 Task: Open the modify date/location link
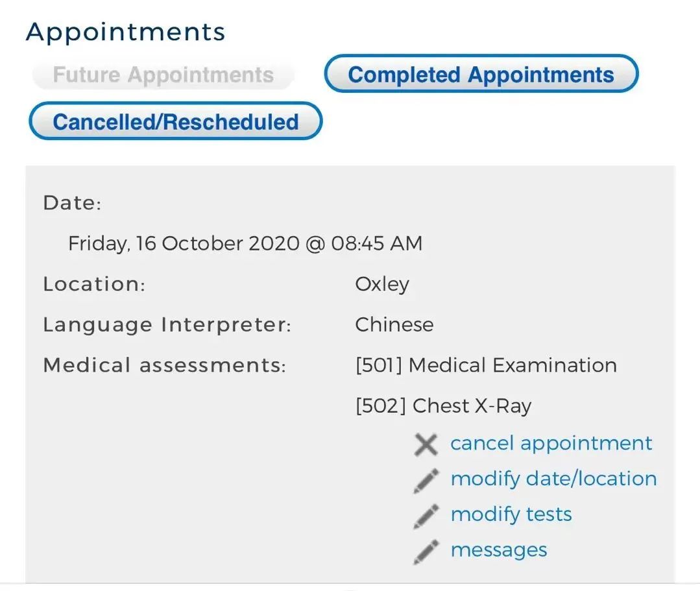pos(553,479)
